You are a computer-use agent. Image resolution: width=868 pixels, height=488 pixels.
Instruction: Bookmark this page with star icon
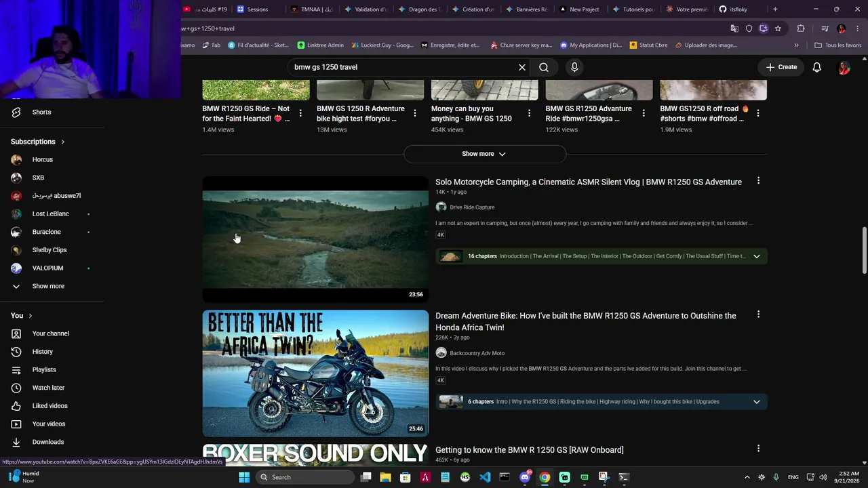pos(778,28)
